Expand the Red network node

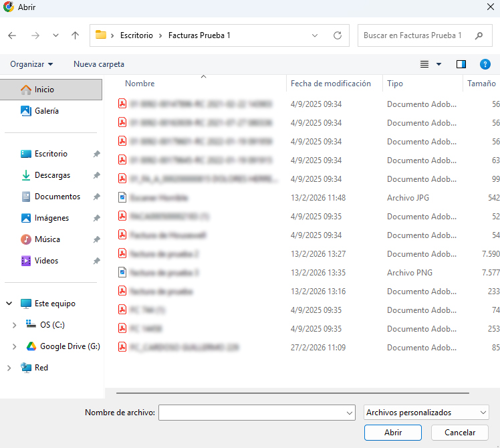coord(9,368)
